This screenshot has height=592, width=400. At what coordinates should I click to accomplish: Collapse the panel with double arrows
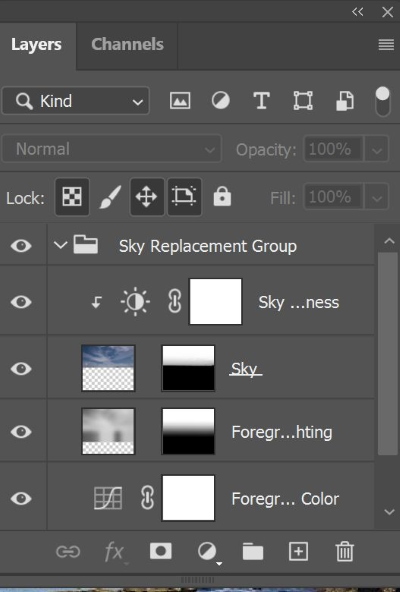pyautogui.click(x=358, y=12)
